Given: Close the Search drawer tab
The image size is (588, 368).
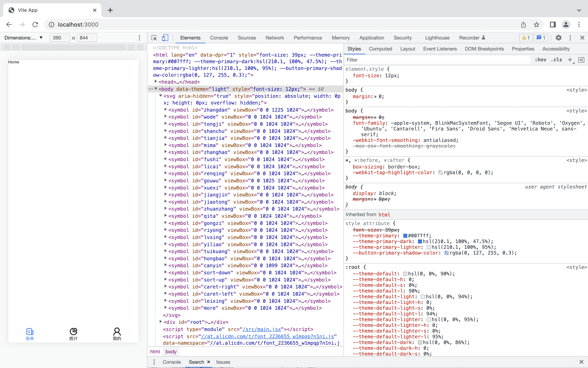Looking at the screenshot, I should point(208,362).
